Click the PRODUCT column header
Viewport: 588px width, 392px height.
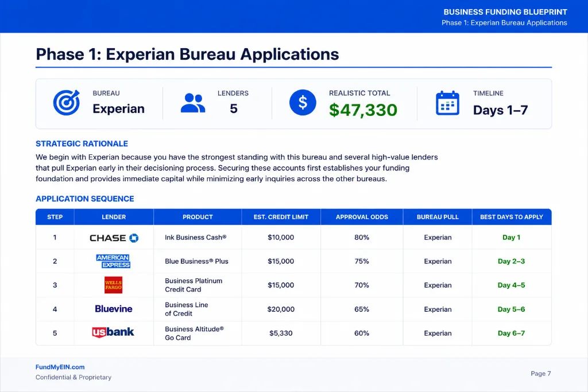click(x=198, y=217)
